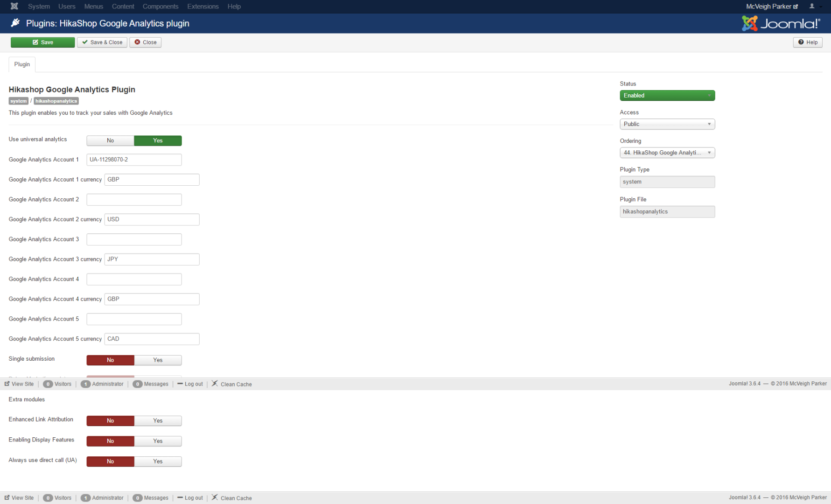Set Always use direct call (UA) to No
Viewport: 831px width, 504px height.
[x=110, y=462]
